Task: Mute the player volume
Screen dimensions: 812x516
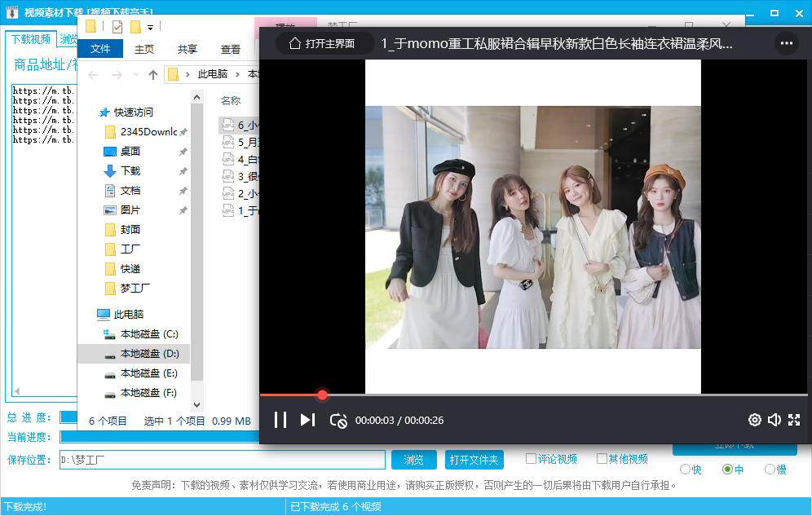Action: [x=774, y=420]
